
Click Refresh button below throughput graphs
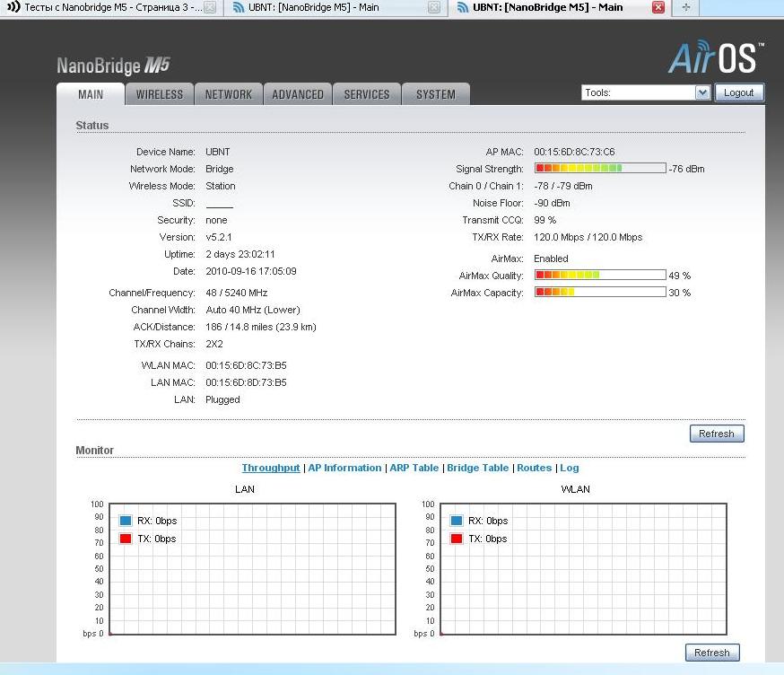[x=712, y=653]
